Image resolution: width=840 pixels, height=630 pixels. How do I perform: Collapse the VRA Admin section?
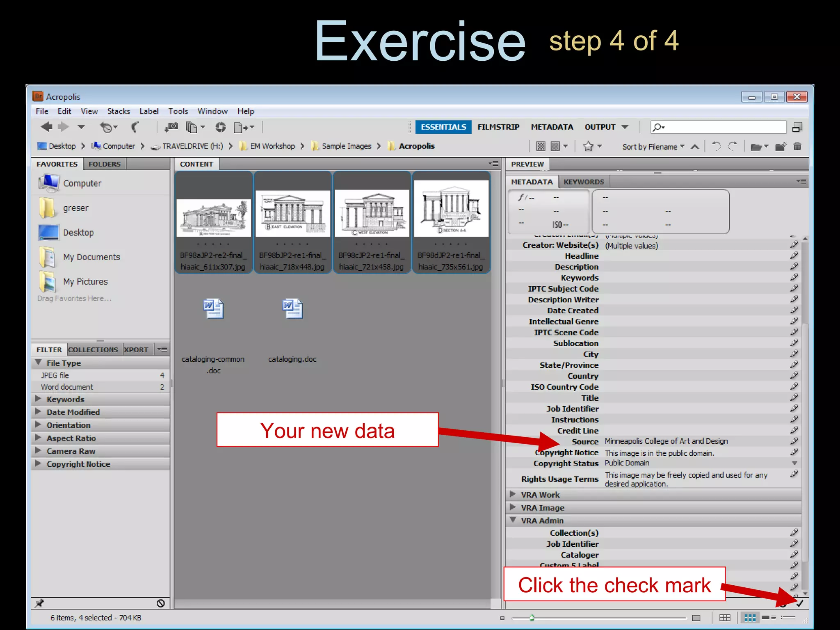point(513,520)
